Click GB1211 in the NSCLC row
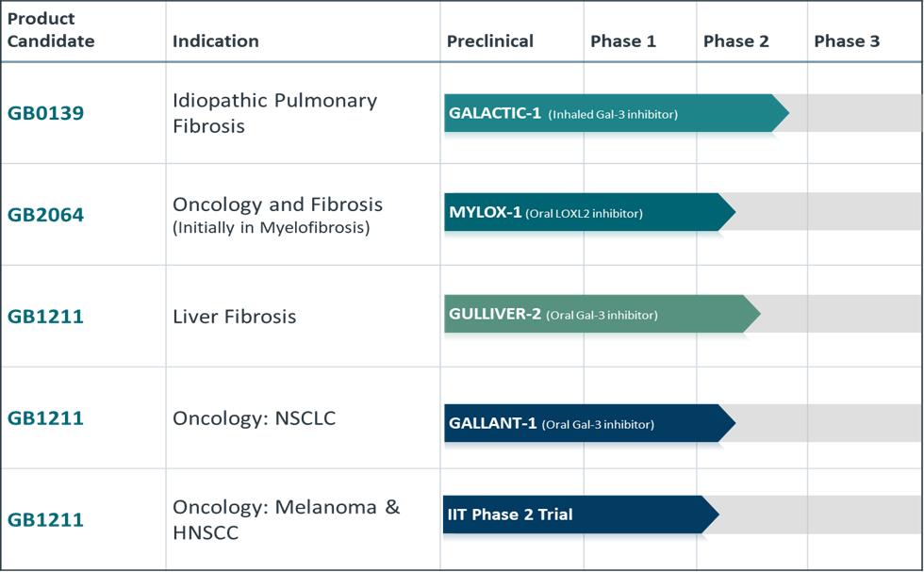 [46, 418]
